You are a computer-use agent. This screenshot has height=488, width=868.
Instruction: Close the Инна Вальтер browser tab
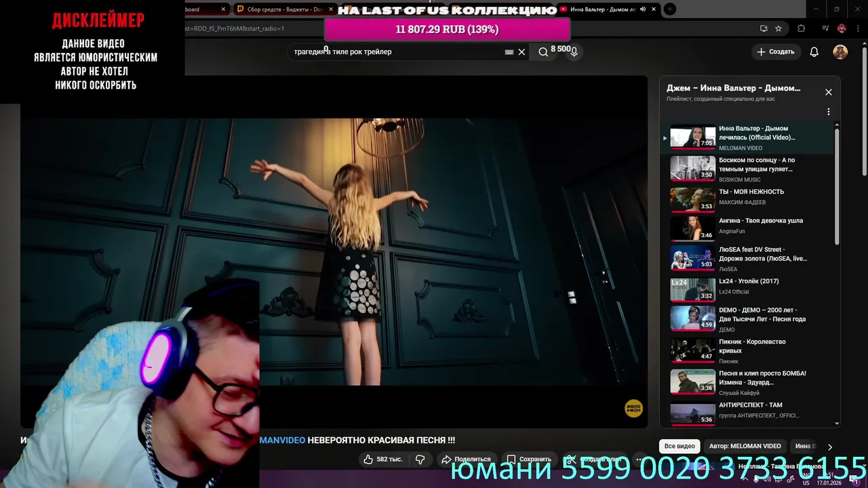pos(654,9)
